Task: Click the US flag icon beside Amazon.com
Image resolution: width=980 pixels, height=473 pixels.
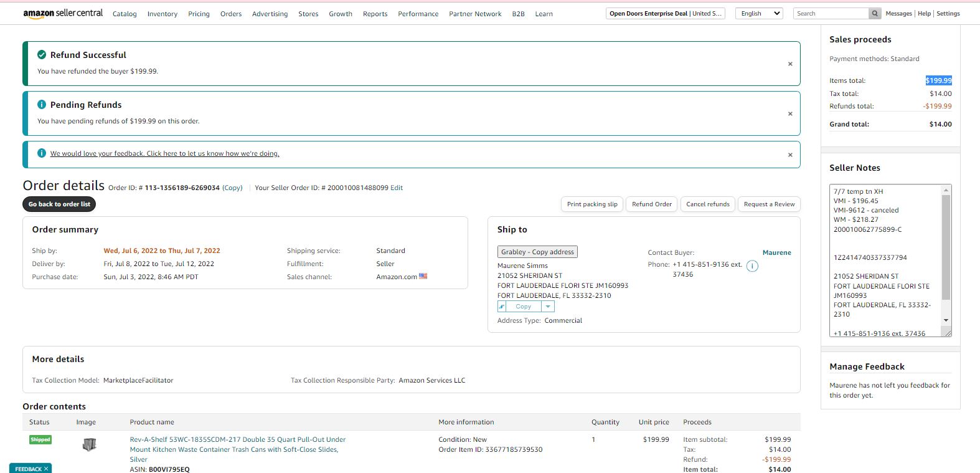Action: coord(423,276)
